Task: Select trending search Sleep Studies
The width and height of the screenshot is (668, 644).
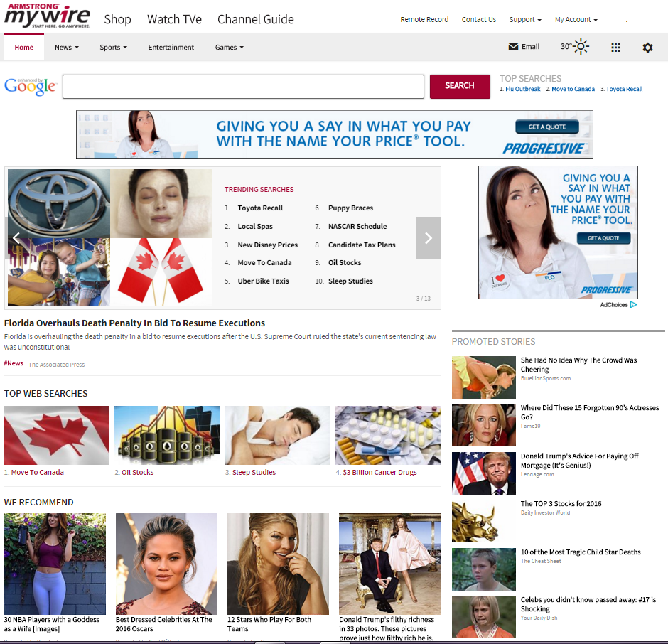Action: coord(350,281)
